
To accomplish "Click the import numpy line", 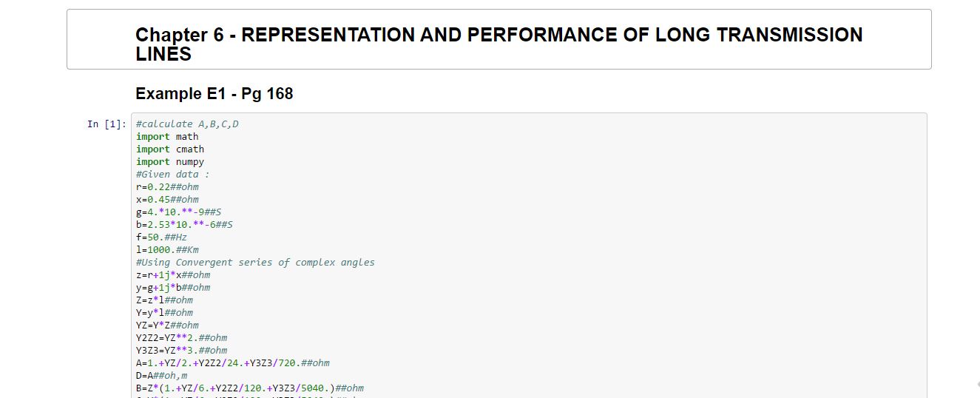I will pos(170,162).
